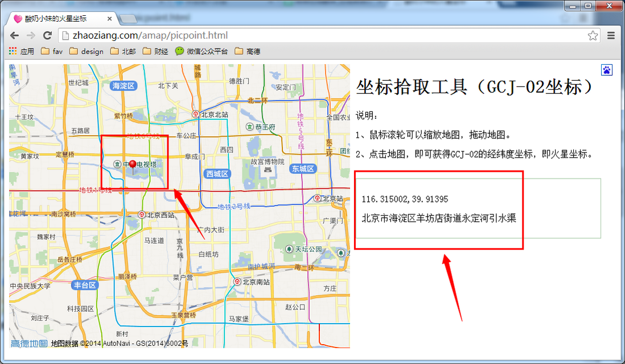Click the bookmark star in the address bar
Viewport: 625px width, 364px height.
[x=592, y=35]
